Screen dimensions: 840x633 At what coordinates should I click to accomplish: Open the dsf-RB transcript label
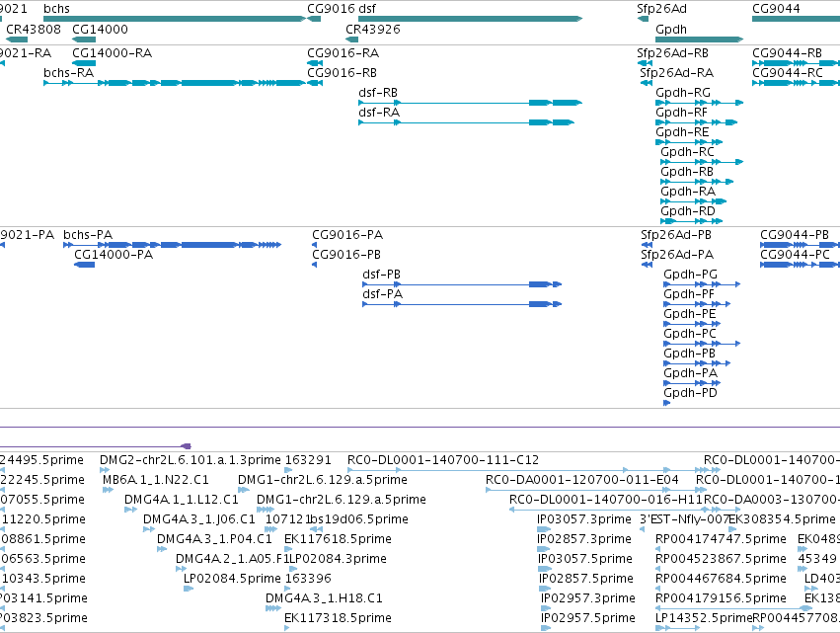coord(378,93)
